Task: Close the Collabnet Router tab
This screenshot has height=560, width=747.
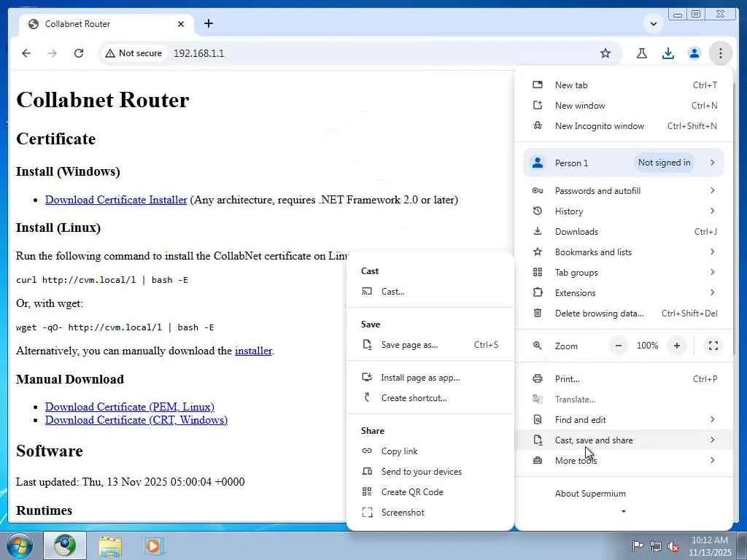Action: (x=181, y=24)
